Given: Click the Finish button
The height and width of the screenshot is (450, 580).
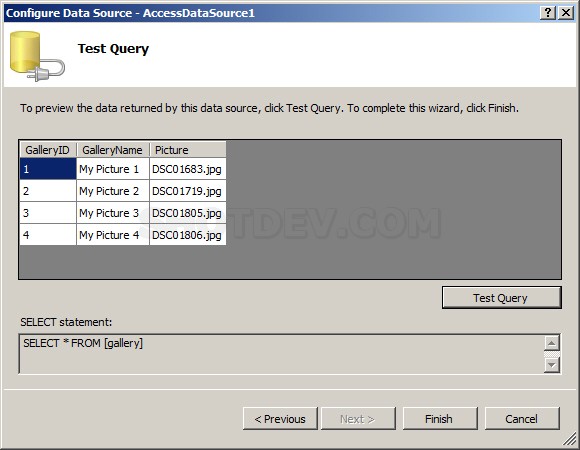Looking at the screenshot, I should 440,419.
